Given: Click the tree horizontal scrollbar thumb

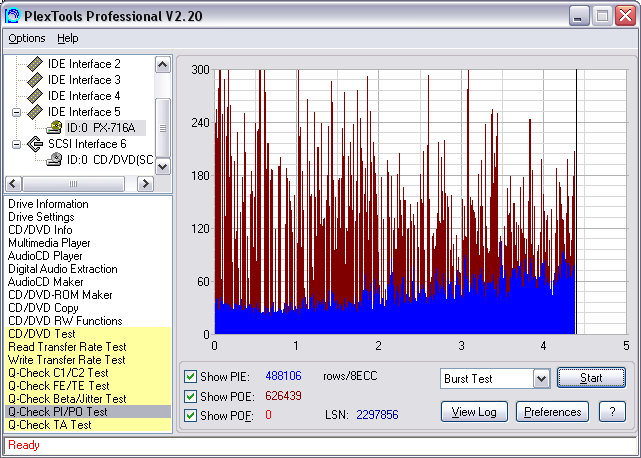Looking at the screenshot, I should click(73, 184).
